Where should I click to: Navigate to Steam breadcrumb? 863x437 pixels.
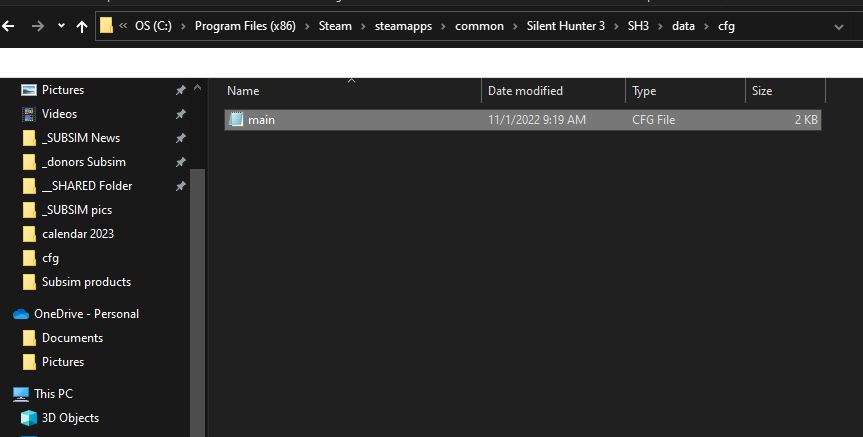point(335,26)
